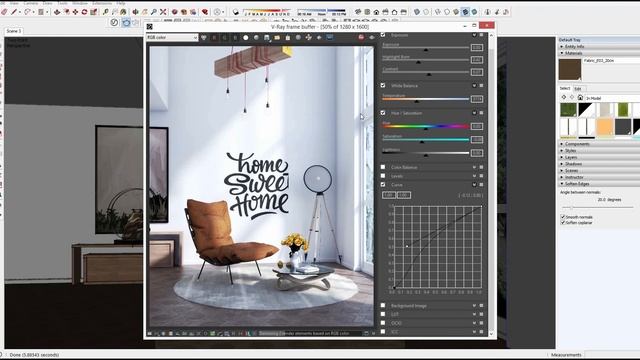Open the In Model materials dropdown
Image resolution: width=640 pixels, height=360 pixels.
(x=612, y=98)
